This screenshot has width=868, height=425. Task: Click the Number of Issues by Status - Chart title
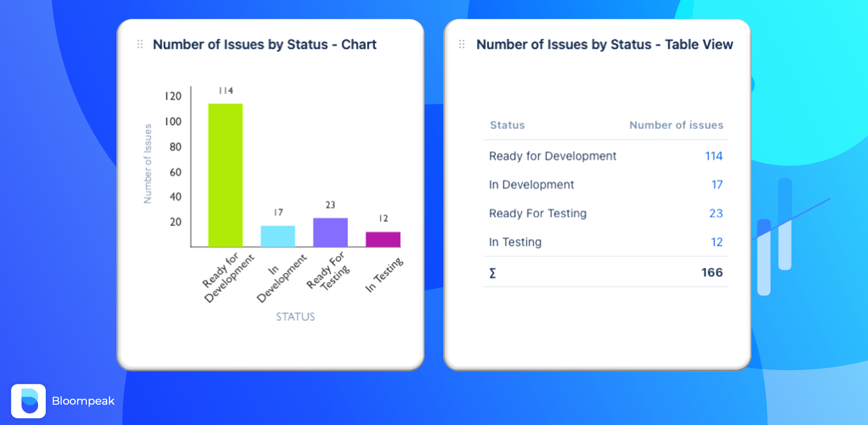pos(264,44)
